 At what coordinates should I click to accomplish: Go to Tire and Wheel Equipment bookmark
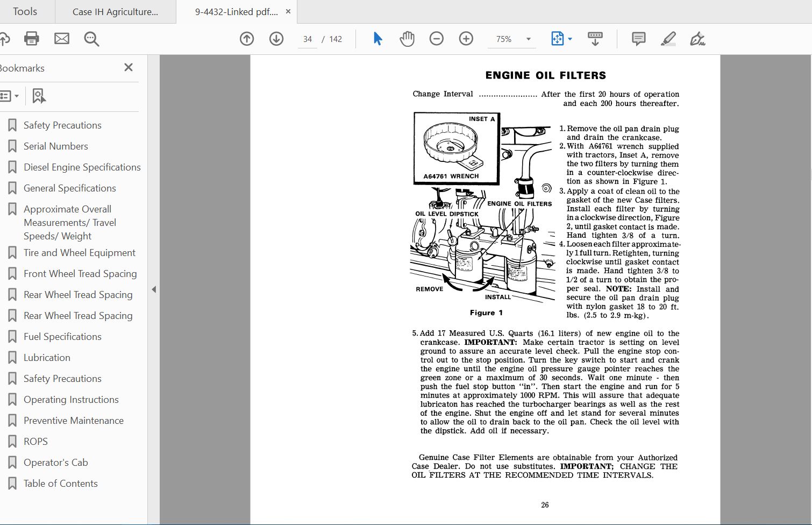tap(80, 253)
